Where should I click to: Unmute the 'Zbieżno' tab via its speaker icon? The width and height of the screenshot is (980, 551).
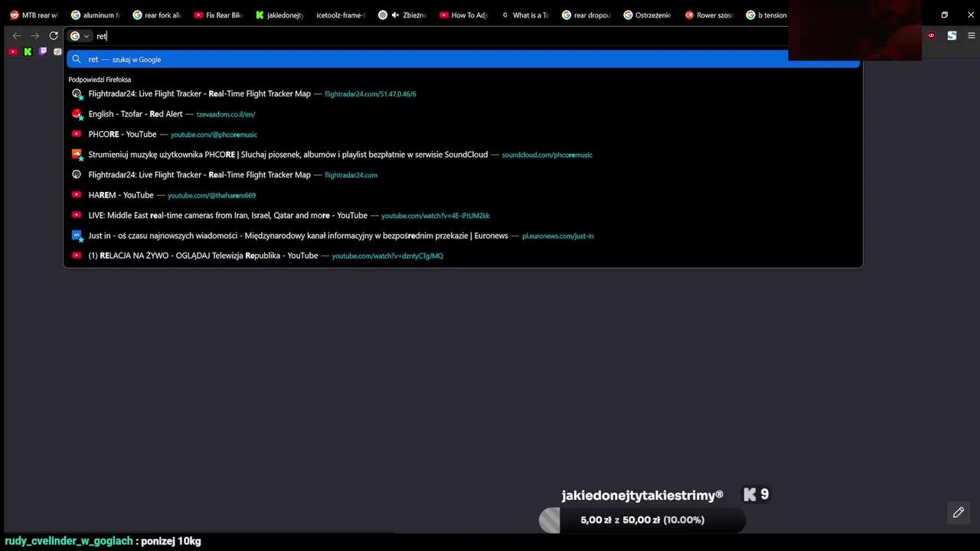[x=395, y=15]
